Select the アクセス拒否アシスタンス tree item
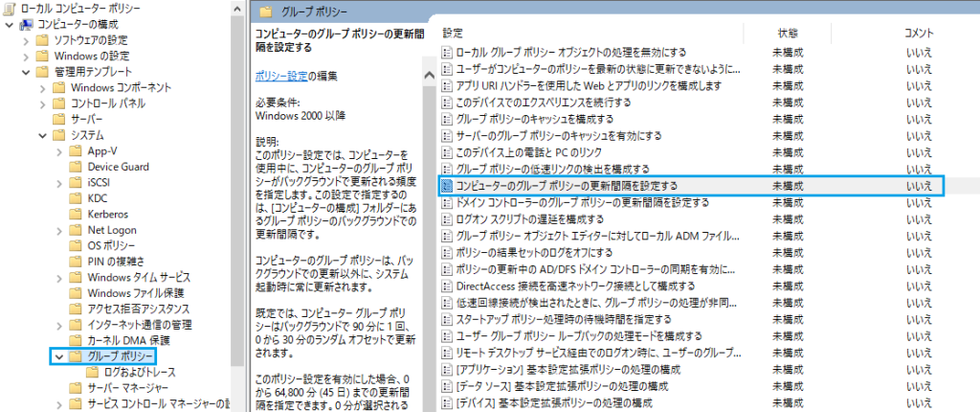This screenshot has width=980, height=412. 138,309
